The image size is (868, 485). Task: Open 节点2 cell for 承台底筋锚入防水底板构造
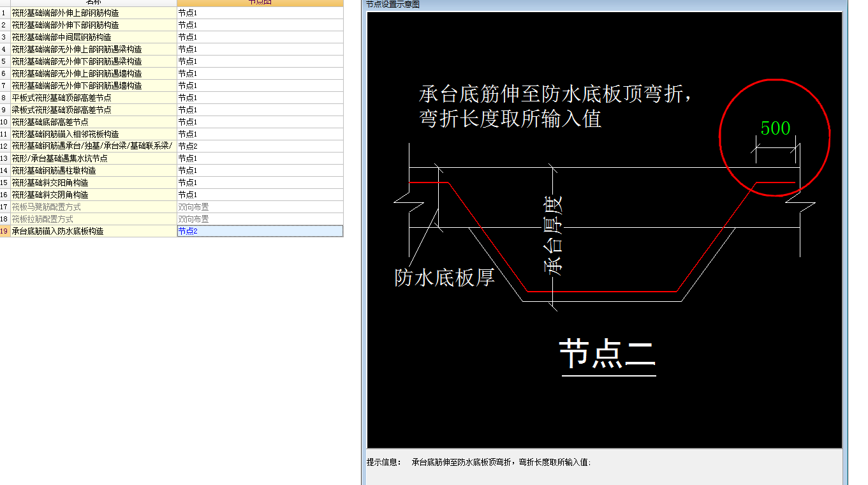click(x=260, y=231)
